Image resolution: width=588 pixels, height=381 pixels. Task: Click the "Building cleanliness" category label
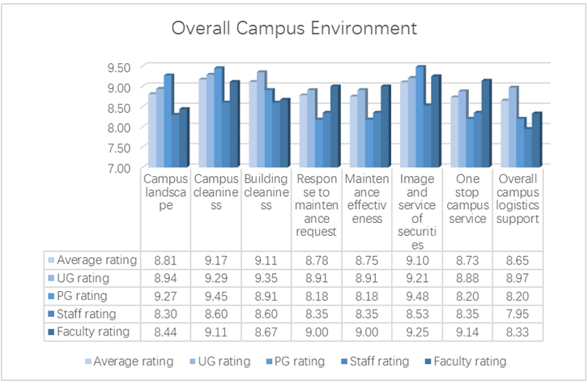[x=266, y=192]
